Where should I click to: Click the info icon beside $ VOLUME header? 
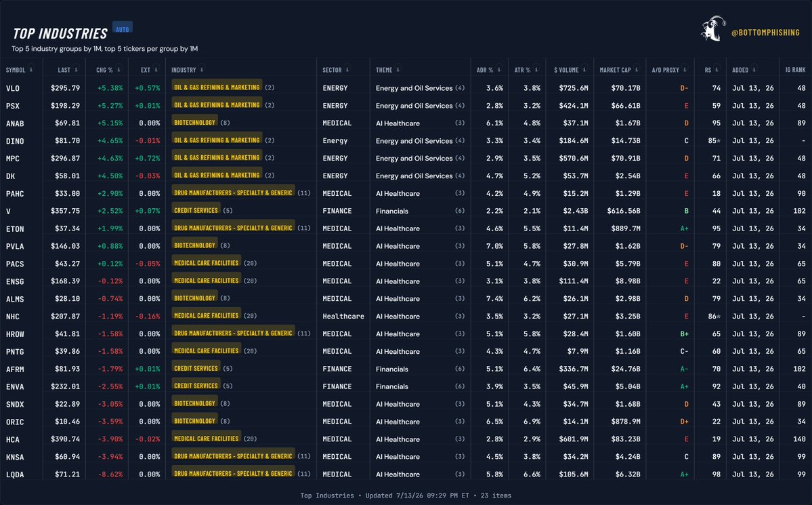click(584, 69)
